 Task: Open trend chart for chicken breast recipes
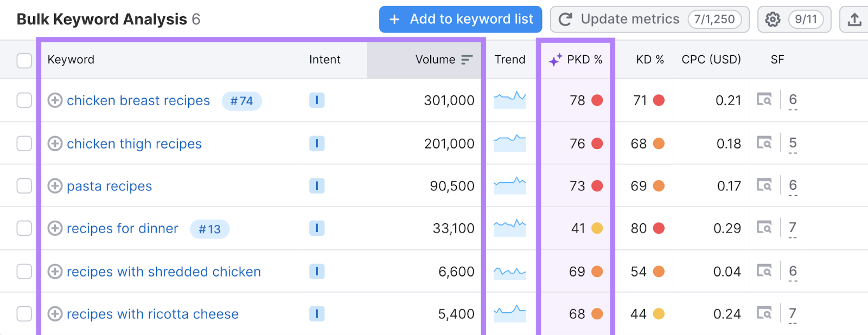coord(510,100)
